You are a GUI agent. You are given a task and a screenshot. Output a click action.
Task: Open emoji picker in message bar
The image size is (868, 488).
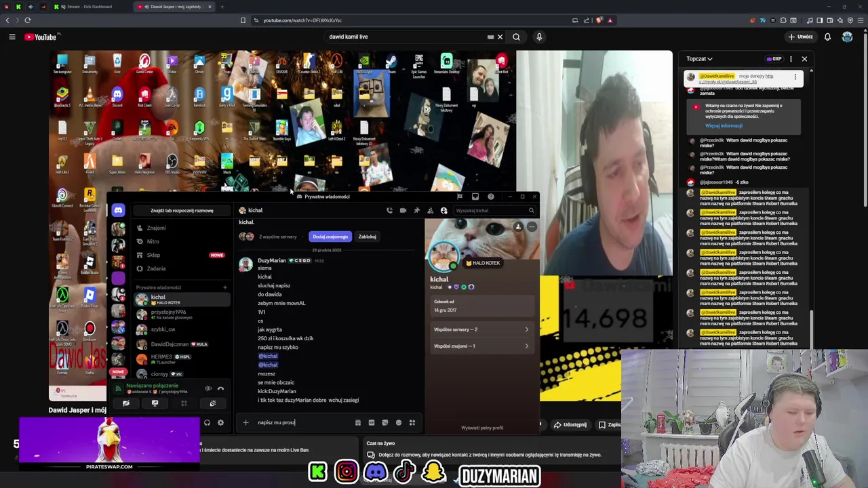click(x=399, y=423)
